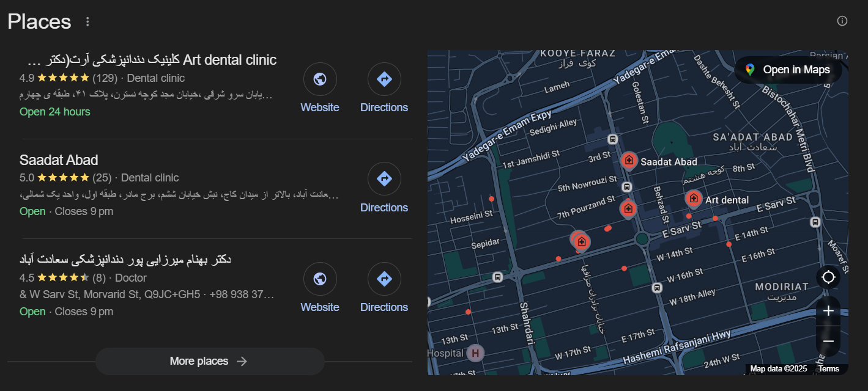Click the hospital H marker on the map
The image size is (868, 391).
pos(475,353)
